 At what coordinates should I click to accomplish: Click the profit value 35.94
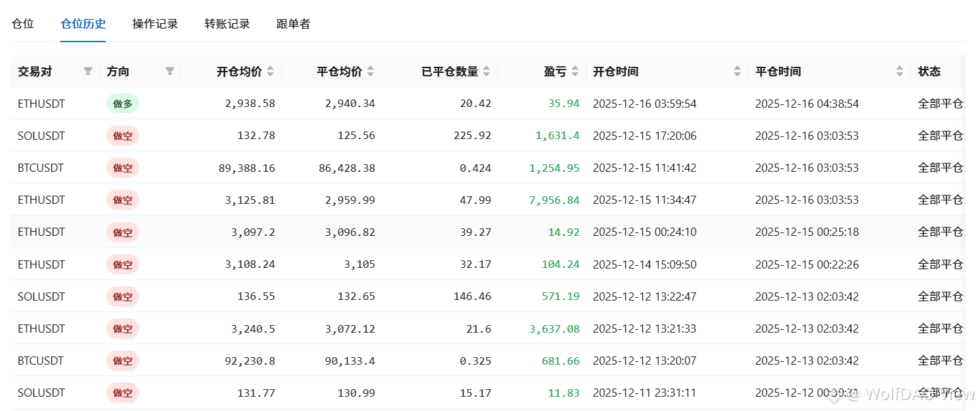564,104
